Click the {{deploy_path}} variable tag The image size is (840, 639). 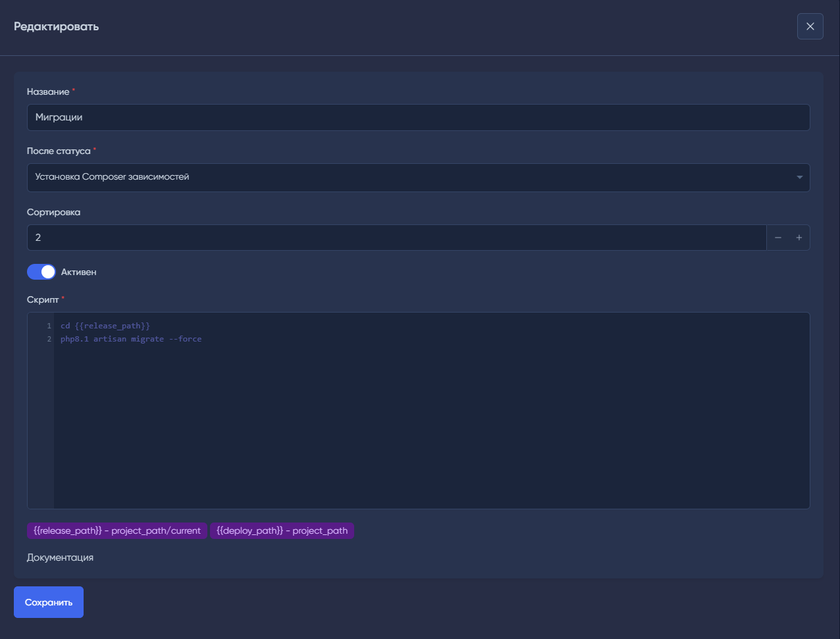[282, 530]
